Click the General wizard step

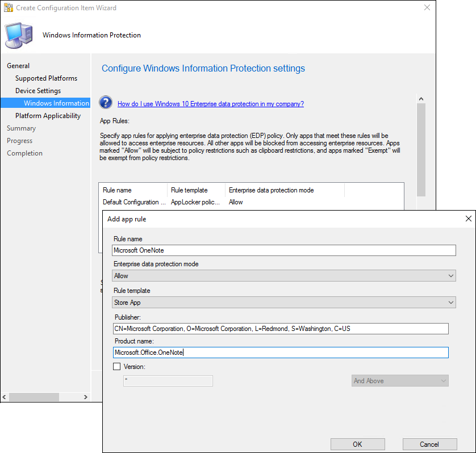coord(18,66)
